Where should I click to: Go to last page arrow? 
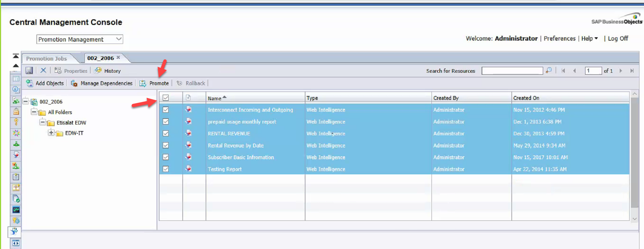[x=632, y=71]
